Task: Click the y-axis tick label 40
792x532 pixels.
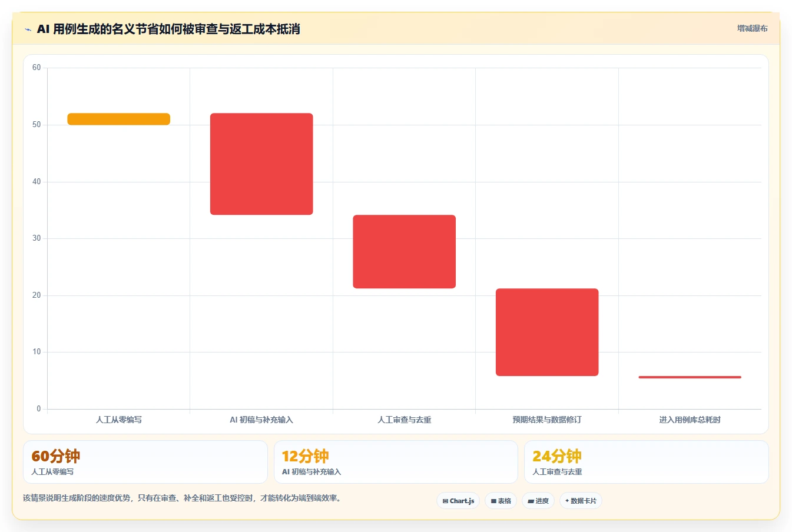Action: (37, 182)
